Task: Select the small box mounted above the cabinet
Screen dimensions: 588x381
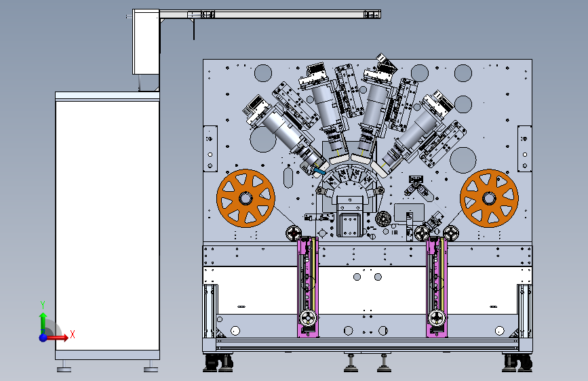Action: 146,42
